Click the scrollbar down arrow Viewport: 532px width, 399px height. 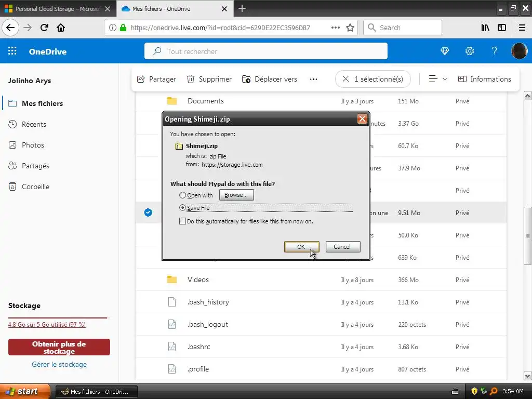point(528,376)
